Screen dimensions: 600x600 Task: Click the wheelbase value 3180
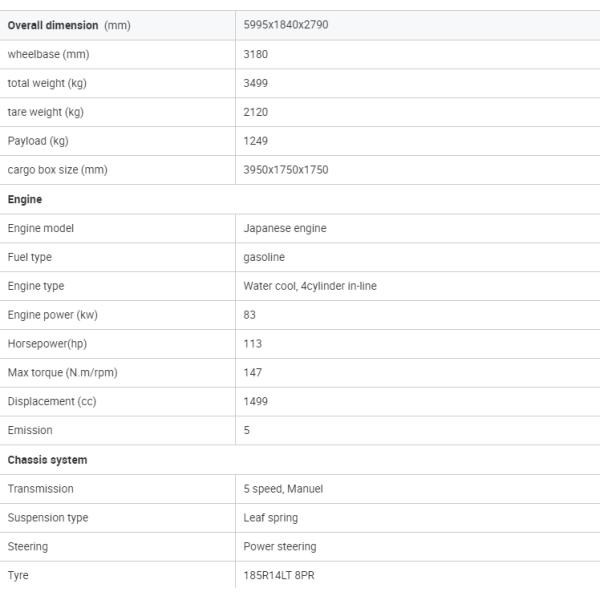[x=256, y=54]
